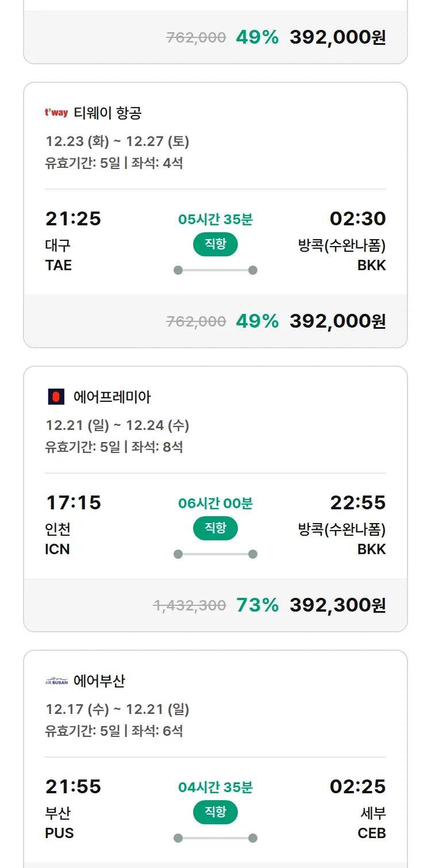Select the T'way 392,000원 price with 21:25 departure
The width and height of the screenshot is (431, 868).
point(337,321)
